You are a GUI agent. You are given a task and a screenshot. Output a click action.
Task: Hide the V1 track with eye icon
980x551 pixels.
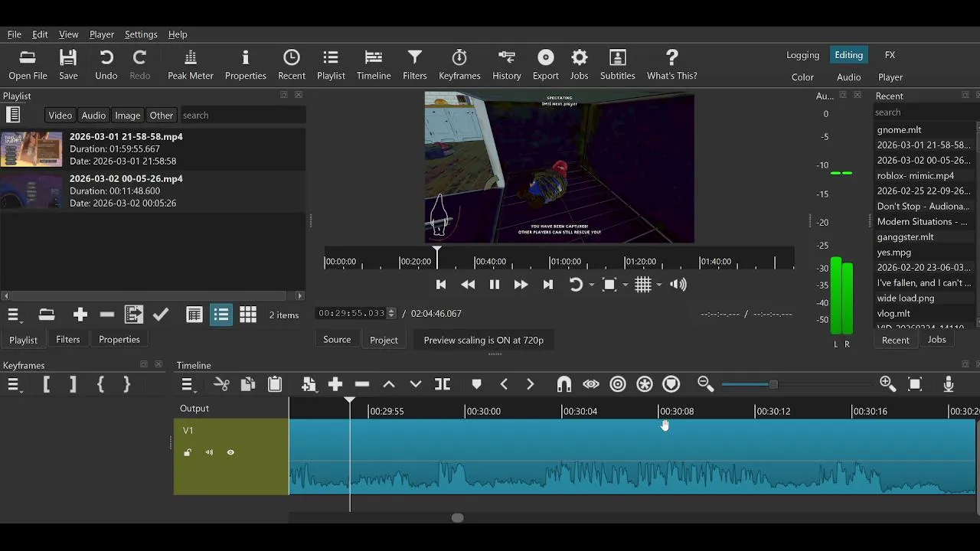coord(230,452)
